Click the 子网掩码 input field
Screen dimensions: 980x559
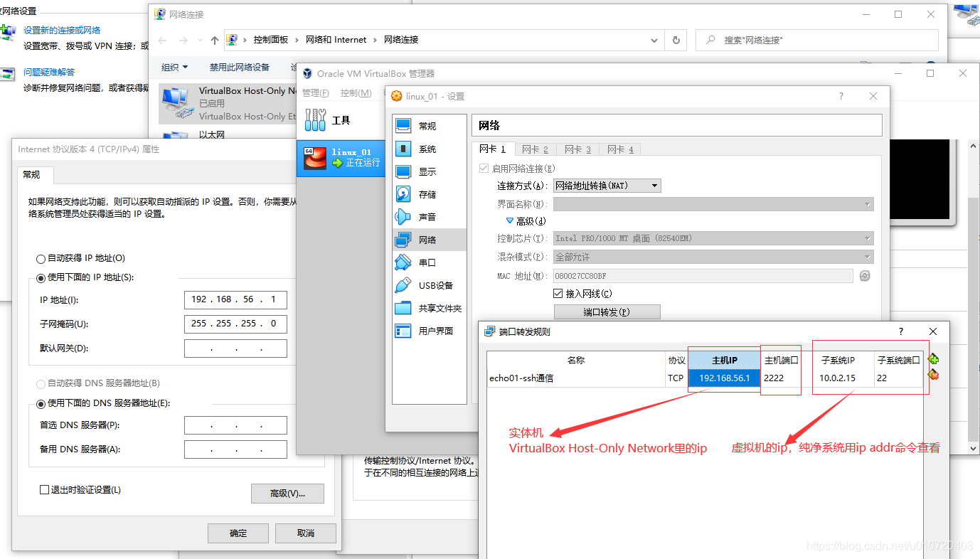[235, 324]
